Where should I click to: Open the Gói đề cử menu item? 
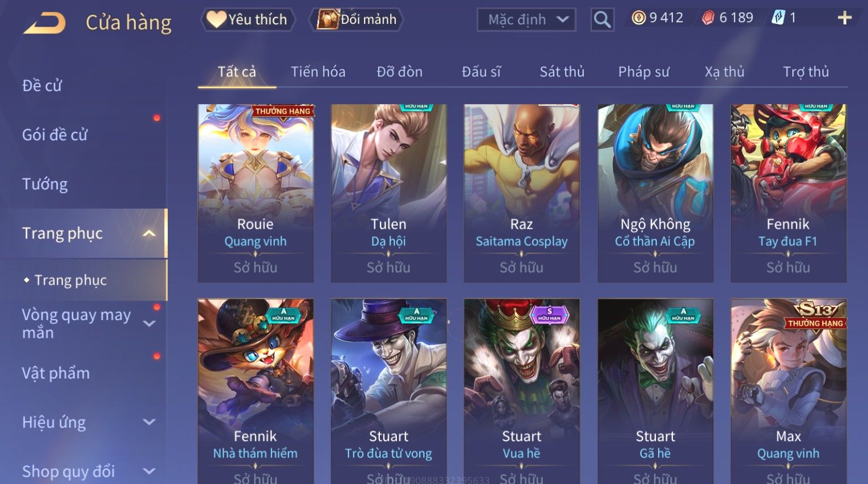pyautogui.click(x=55, y=135)
